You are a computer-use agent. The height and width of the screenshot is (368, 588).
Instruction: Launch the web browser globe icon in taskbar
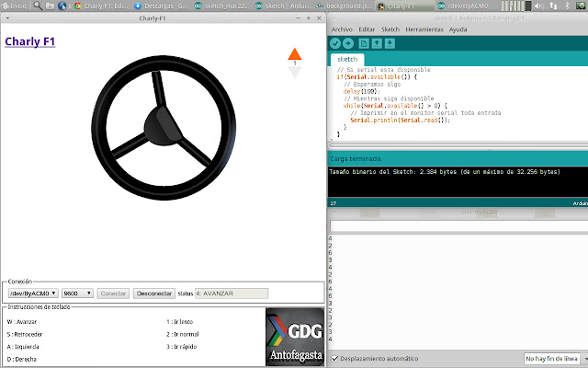point(62,6)
